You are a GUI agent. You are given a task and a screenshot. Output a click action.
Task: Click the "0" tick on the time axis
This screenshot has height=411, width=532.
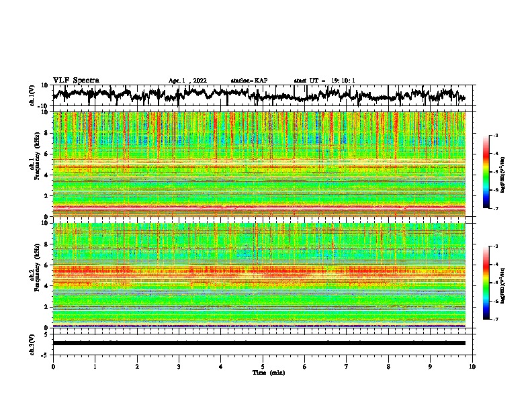tap(53, 367)
